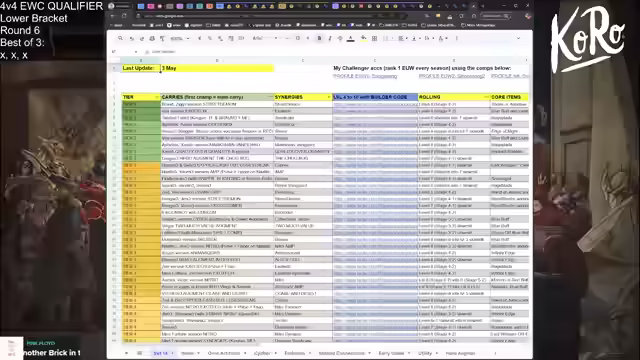Click the CARRIES column header cell
Screen dimensions: 640x360
click(x=217, y=97)
